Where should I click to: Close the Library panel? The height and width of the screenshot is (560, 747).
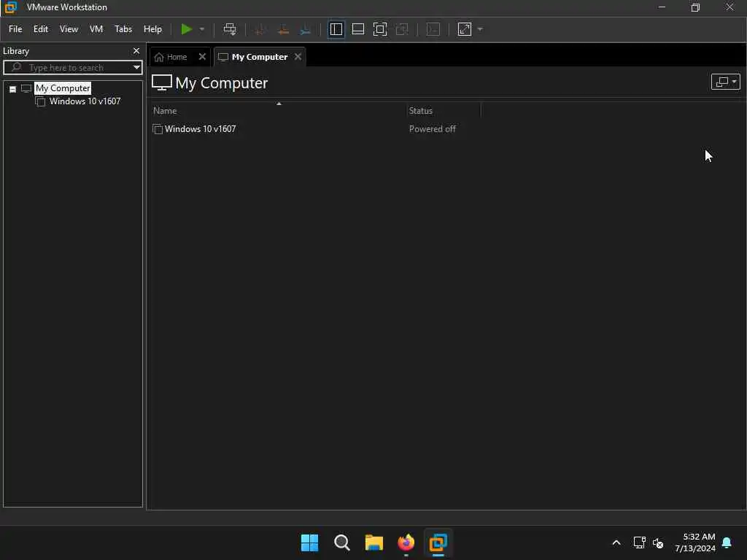coord(136,50)
